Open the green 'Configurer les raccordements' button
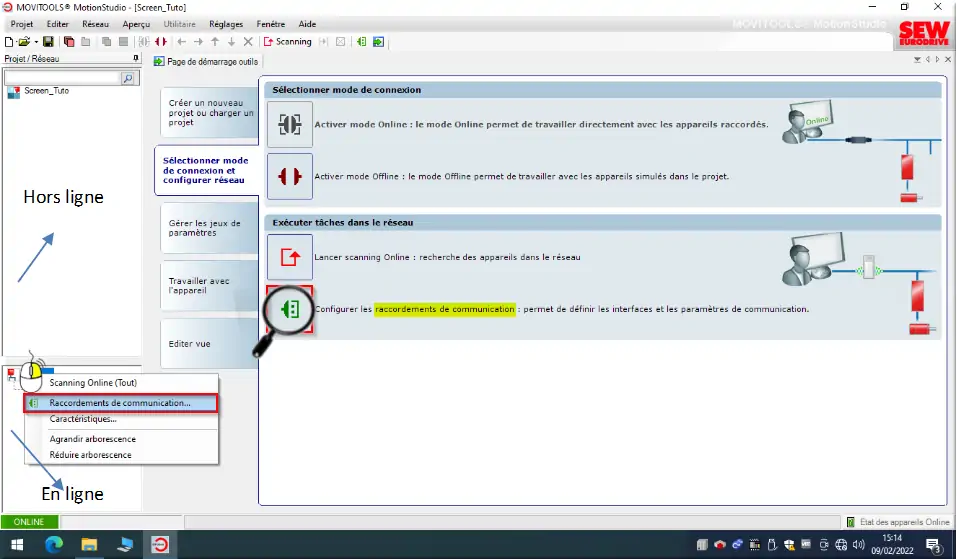This screenshot has height=559, width=957. point(290,309)
